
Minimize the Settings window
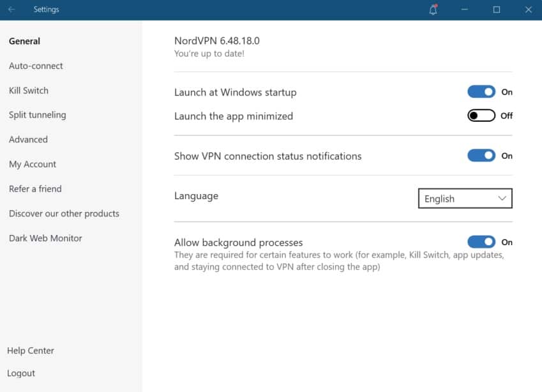coord(465,10)
